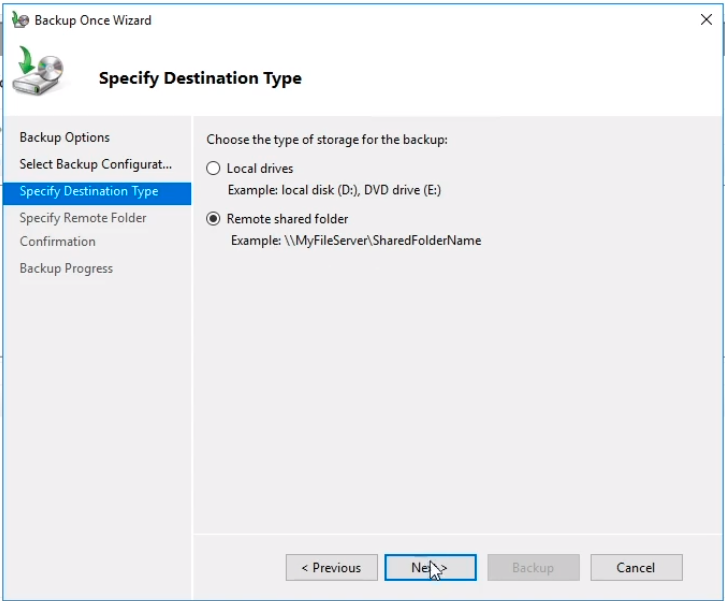Image resolution: width=725 pixels, height=601 pixels.
Task: Go to the Backup Options step
Action: (x=65, y=138)
